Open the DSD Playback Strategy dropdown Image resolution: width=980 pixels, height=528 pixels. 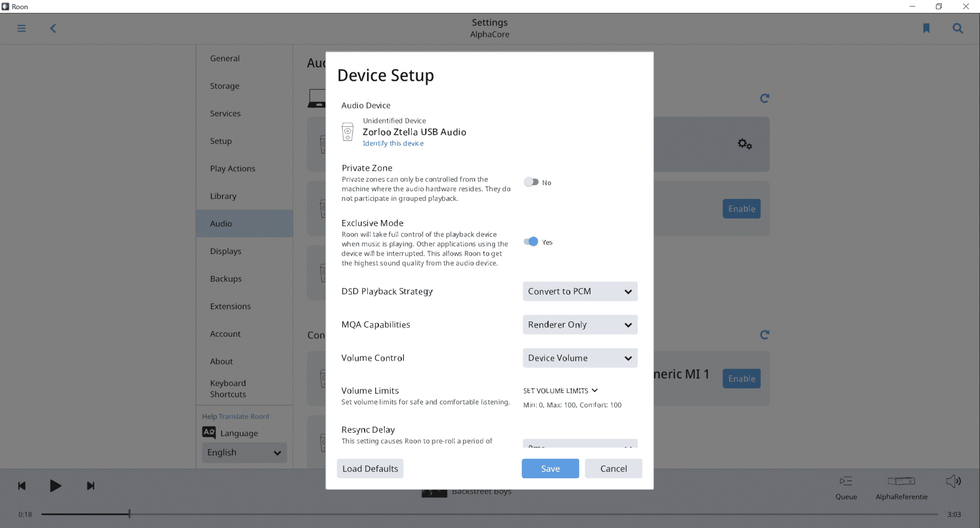pos(580,291)
